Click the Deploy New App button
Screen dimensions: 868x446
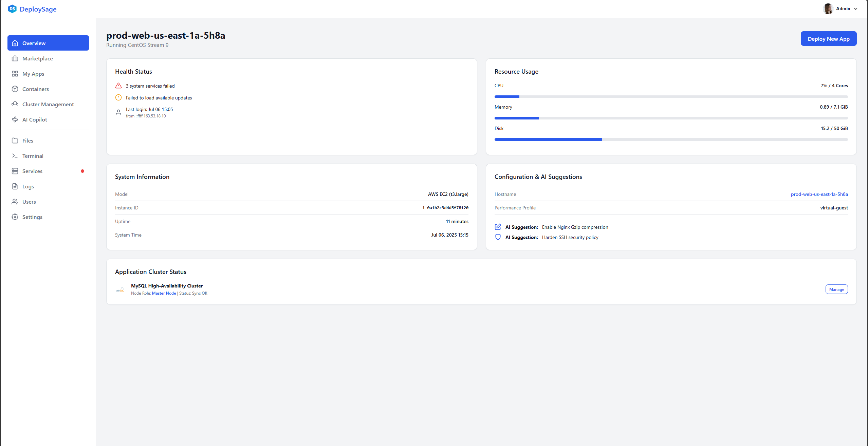(x=828, y=38)
